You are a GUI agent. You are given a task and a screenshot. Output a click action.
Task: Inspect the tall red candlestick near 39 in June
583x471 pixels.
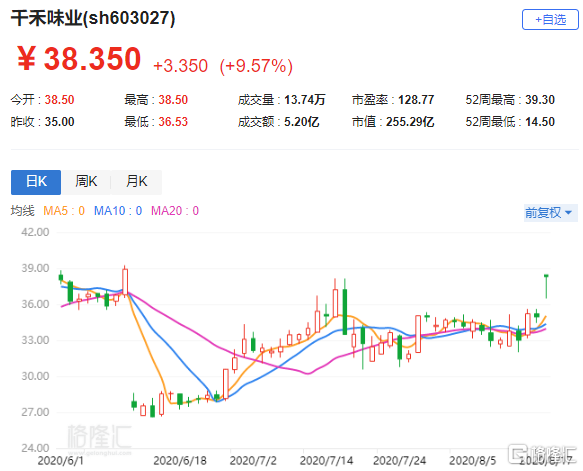click(125, 281)
